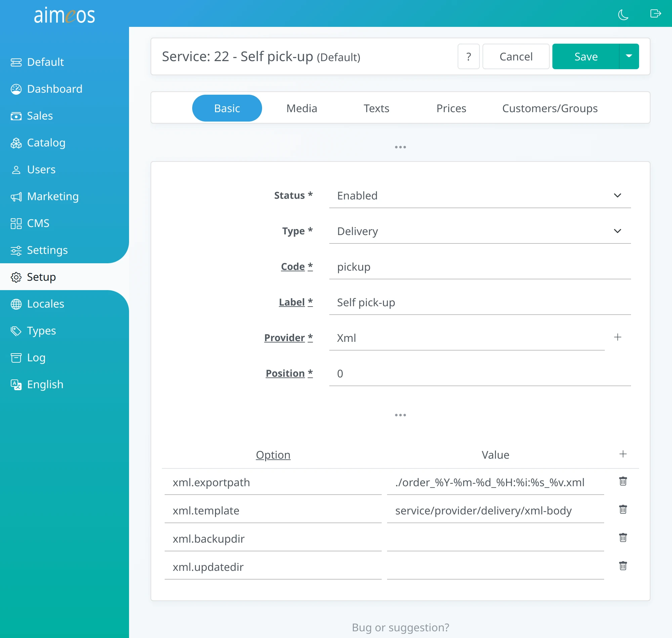
Task: Follow the Bug or suggestion link
Action: pyautogui.click(x=400, y=627)
